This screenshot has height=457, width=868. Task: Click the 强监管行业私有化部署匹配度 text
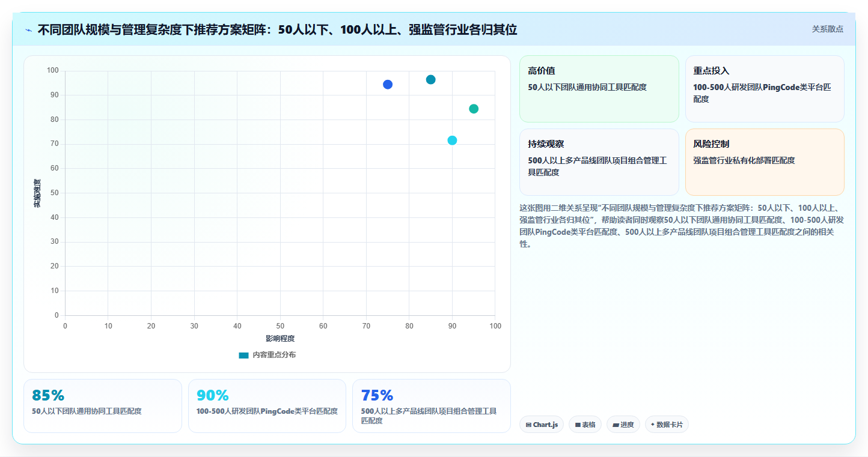click(x=744, y=160)
